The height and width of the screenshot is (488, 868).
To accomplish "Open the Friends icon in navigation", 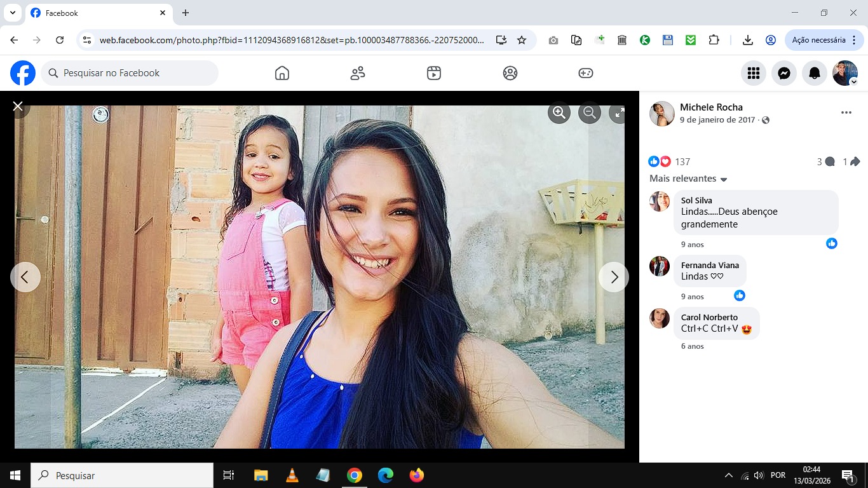I will tap(358, 73).
